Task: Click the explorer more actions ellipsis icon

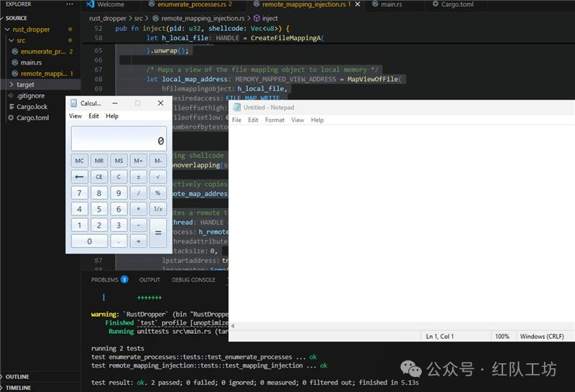Action: click(70, 4)
